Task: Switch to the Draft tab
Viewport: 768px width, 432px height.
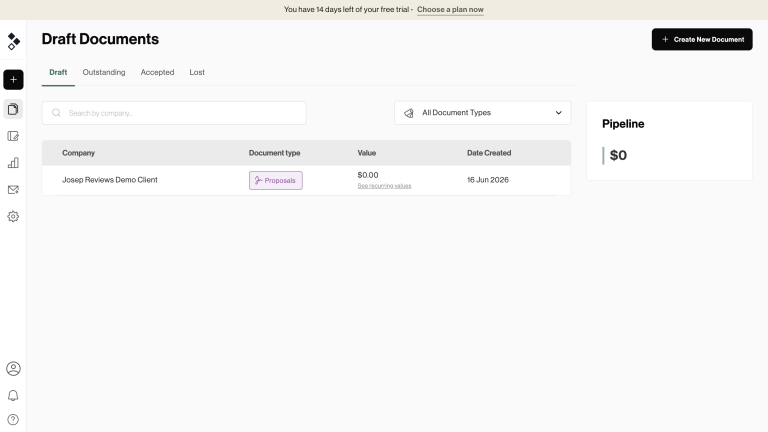Action: pos(58,72)
